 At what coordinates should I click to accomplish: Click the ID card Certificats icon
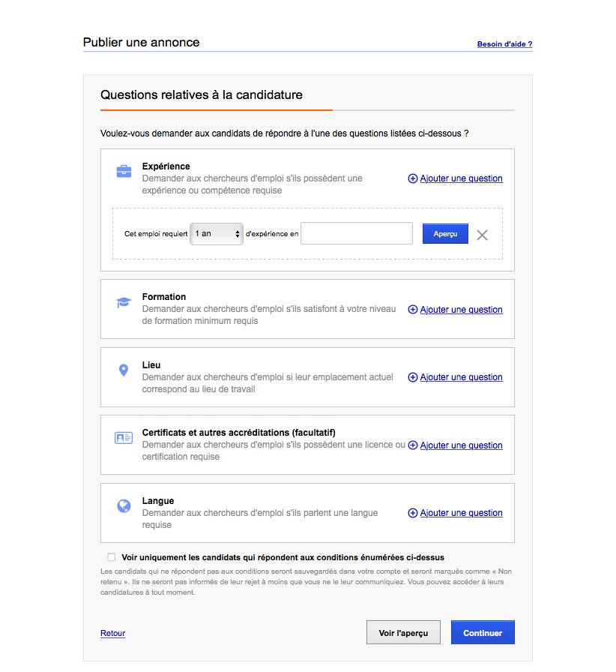coord(124,438)
